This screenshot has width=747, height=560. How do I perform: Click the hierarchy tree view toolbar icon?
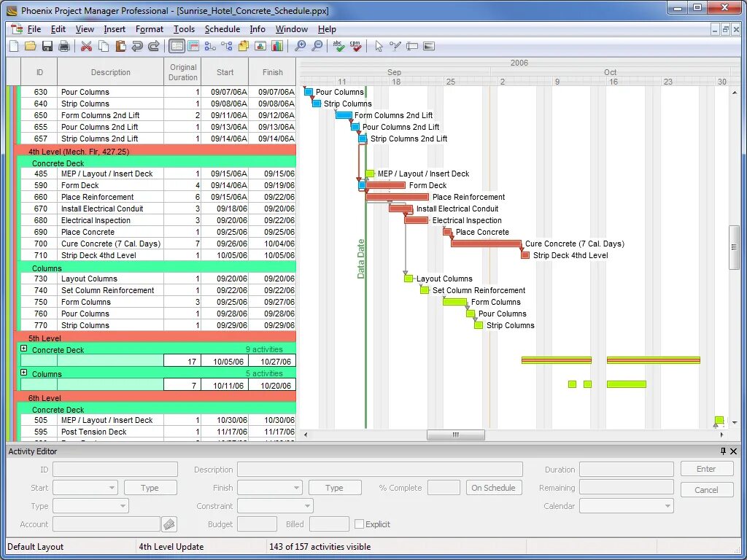pyautogui.click(x=227, y=46)
